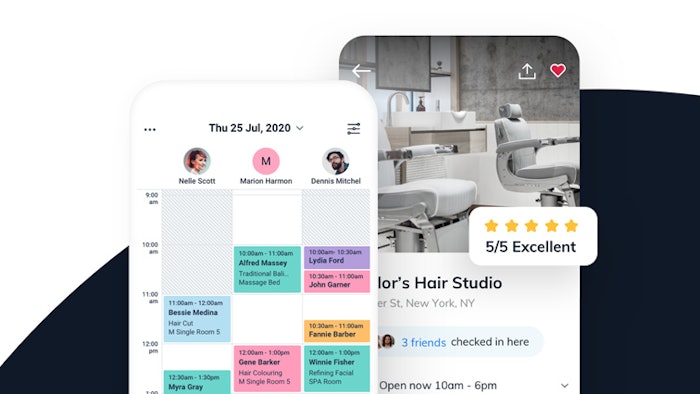Open Bessie Medina's Hair Cut appointment
This screenshot has width=700, height=394.
click(x=197, y=319)
